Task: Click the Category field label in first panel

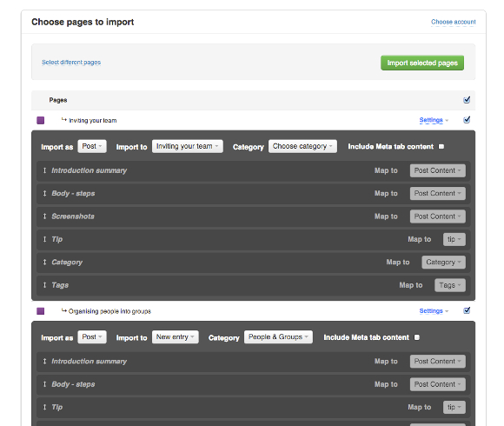Action: coord(67,263)
